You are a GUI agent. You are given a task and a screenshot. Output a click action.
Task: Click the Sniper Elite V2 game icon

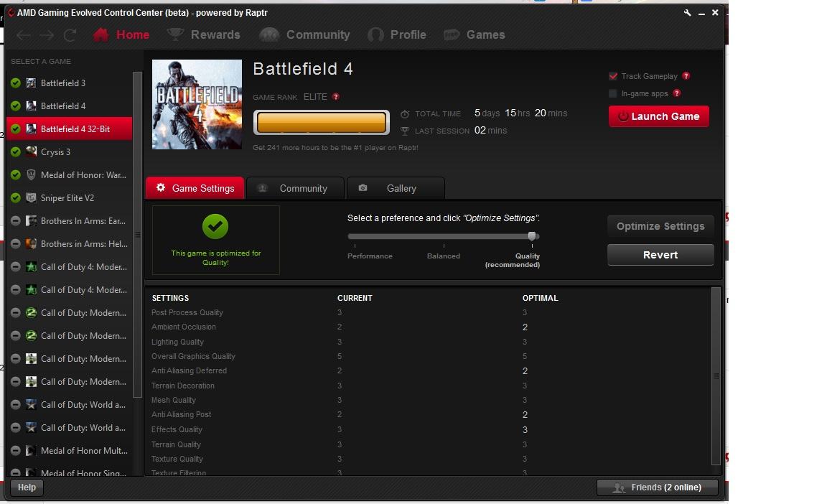(x=31, y=197)
